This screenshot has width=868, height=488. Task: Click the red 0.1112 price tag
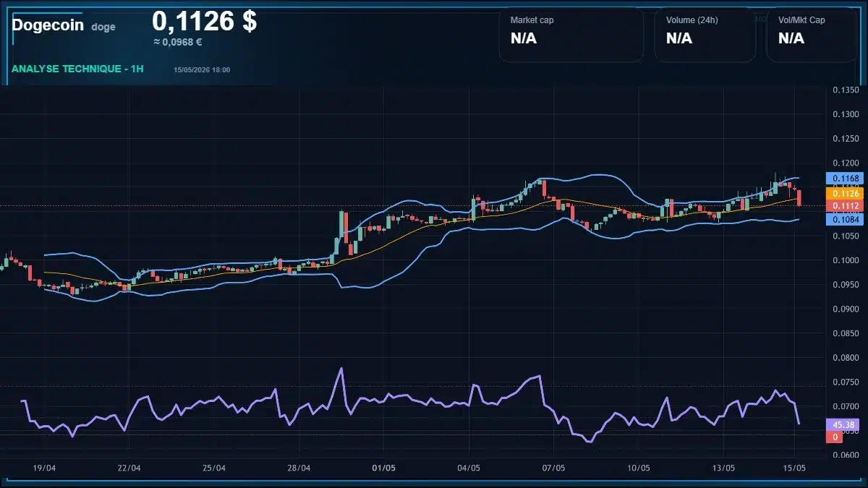tap(845, 206)
